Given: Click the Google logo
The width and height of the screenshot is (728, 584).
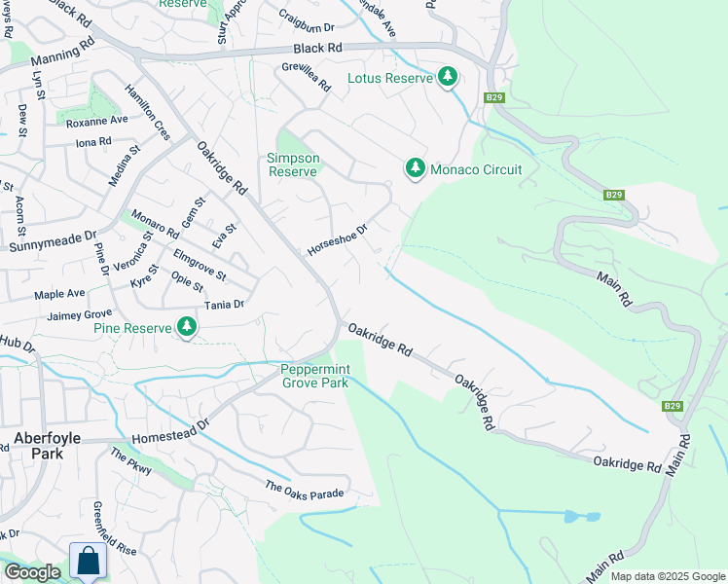Looking at the screenshot, I should (x=32, y=572).
